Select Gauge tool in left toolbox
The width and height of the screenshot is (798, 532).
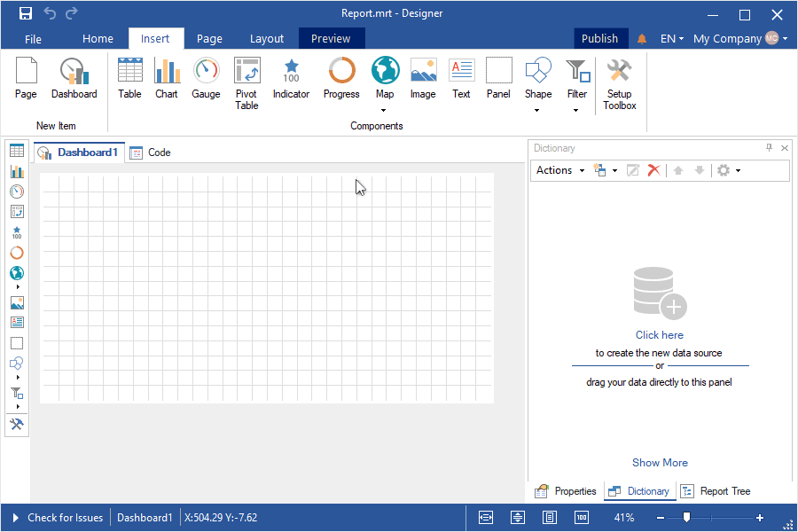17,192
